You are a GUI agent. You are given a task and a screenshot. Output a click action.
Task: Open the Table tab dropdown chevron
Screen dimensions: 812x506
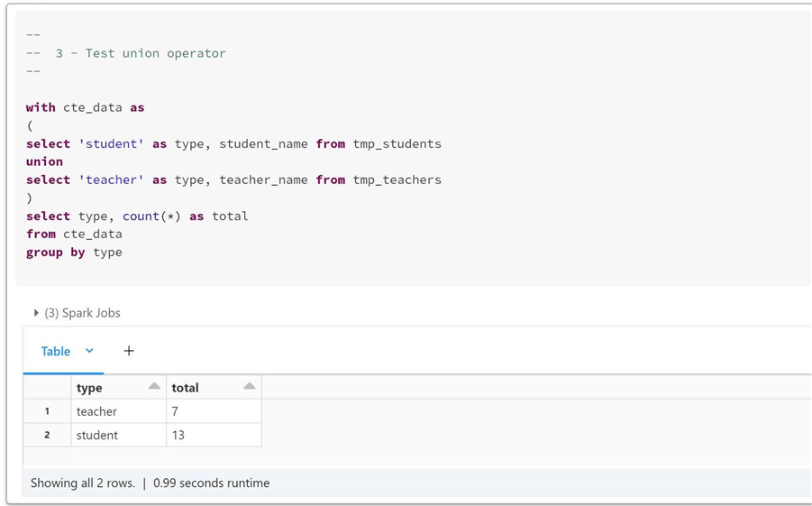(89, 351)
